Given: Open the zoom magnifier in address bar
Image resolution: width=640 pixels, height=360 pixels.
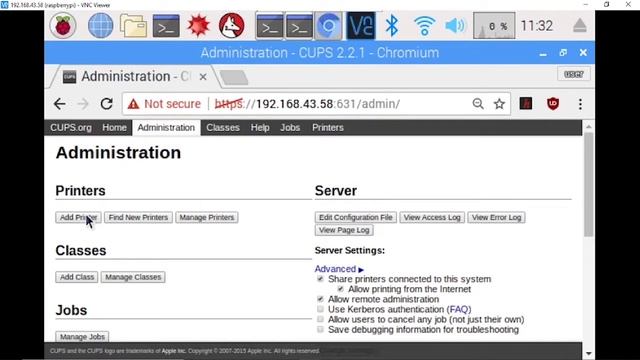Looking at the screenshot, I should pos(478,104).
